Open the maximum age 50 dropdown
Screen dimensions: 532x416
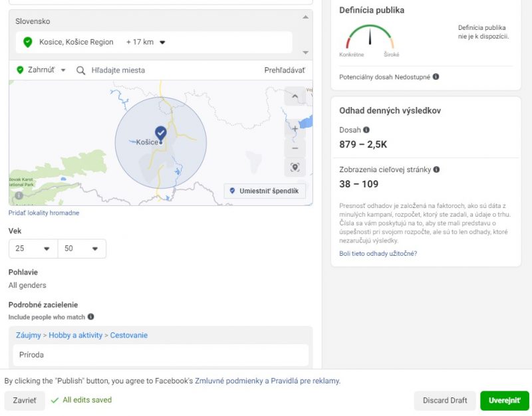(x=82, y=249)
